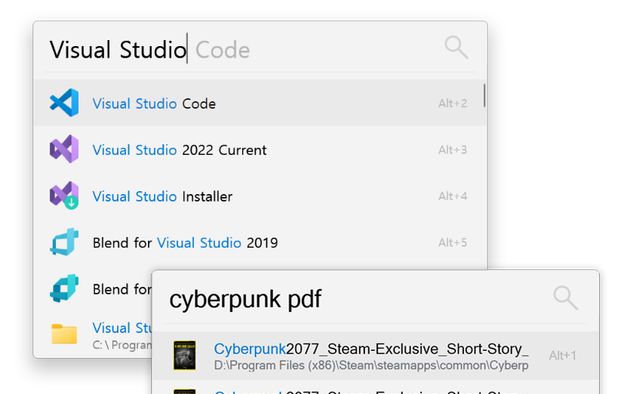
Task: Click the D:\Program Files (x86)\Steam path text
Action: pos(371,365)
